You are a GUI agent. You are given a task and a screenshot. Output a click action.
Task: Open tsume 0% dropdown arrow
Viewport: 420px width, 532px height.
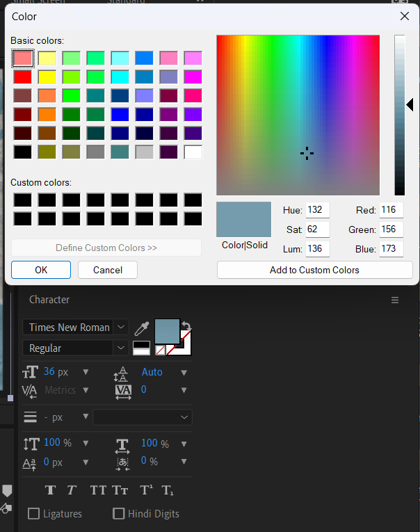pos(184,462)
